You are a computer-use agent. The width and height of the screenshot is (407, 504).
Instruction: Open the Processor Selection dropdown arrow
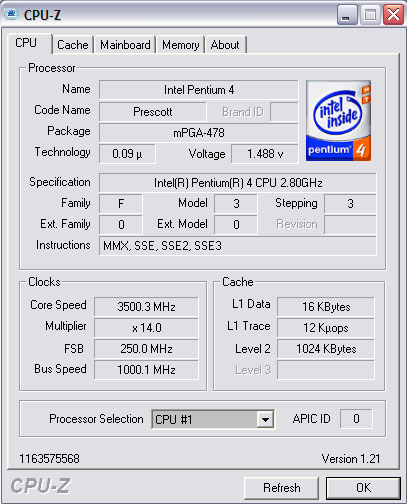point(265,419)
